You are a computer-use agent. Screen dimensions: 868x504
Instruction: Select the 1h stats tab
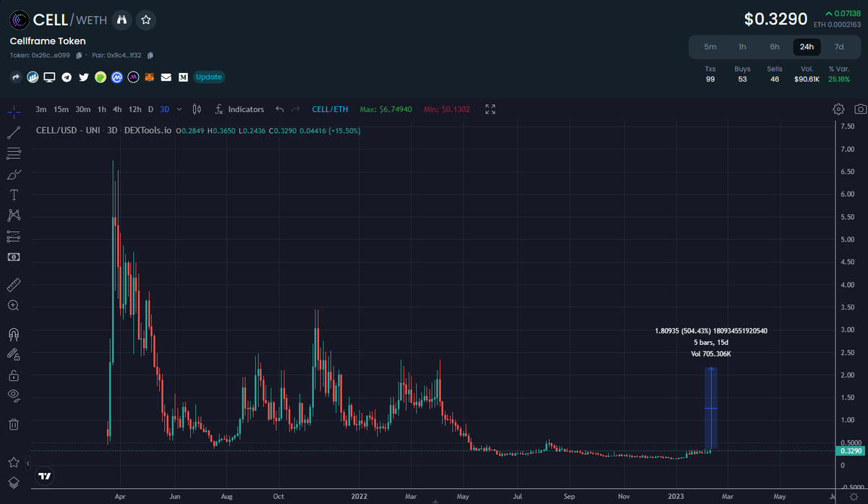click(x=742, y=47)
